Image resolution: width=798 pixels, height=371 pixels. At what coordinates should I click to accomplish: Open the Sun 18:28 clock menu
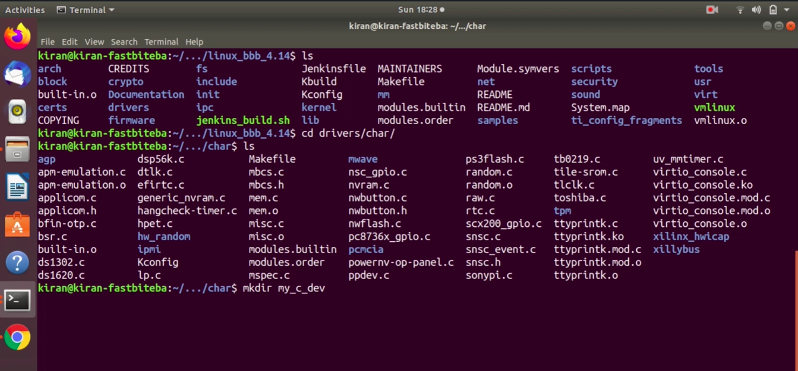click(420, 10)
